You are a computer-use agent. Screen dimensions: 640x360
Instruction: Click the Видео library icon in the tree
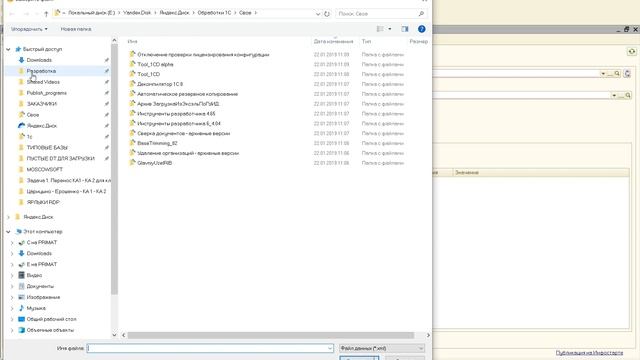(22, 276)
